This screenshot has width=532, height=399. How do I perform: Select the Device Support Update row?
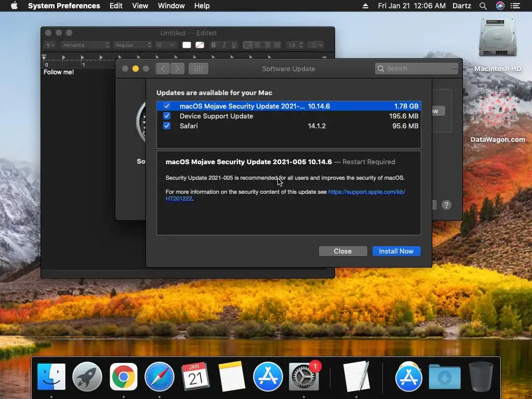click(x=289, y=116)
